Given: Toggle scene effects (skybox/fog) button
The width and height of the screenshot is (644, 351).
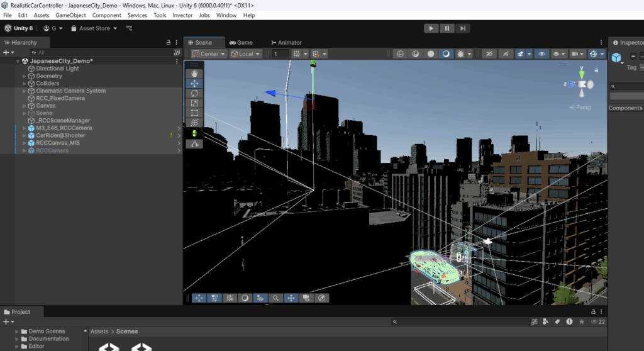Looking at the screenshot, I should pyautogui.click(x=520, y=54).
